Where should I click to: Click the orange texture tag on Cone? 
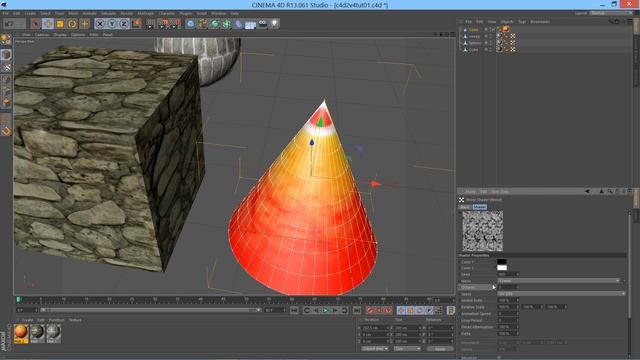click(x=506, y=29)
